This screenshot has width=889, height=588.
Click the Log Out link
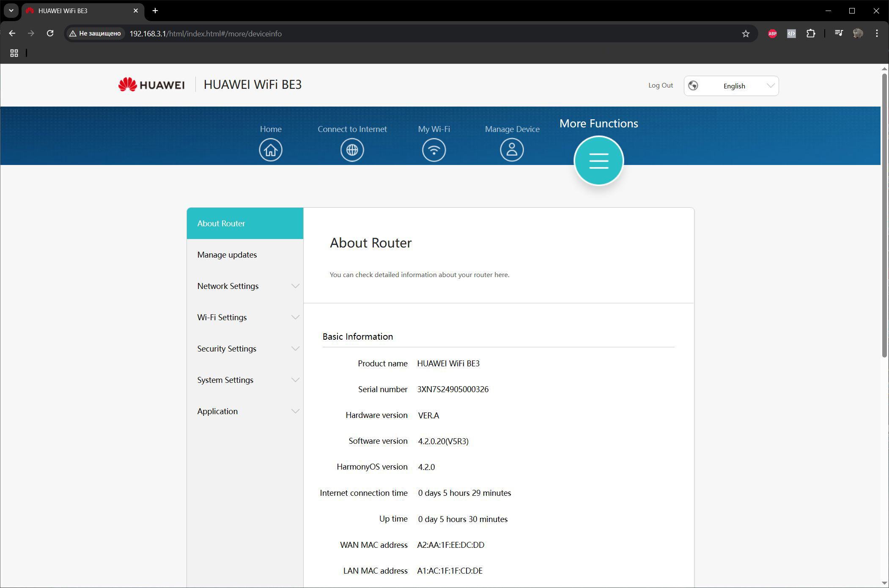click(x=661, y=85)
